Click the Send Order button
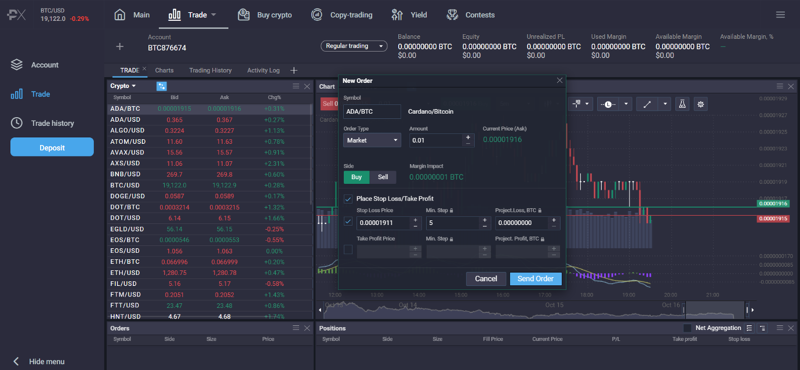800x370 pixels. tap(535, 279)
